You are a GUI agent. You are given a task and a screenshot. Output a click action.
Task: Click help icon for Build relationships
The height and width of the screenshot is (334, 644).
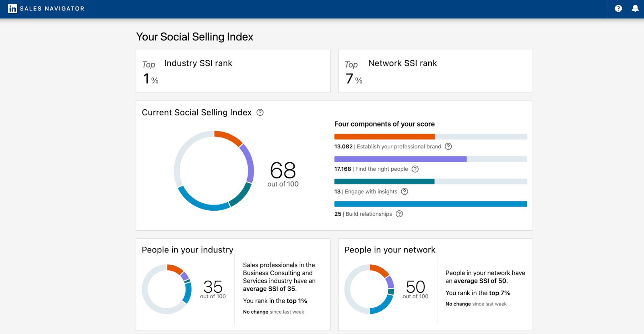coord(399,214)
